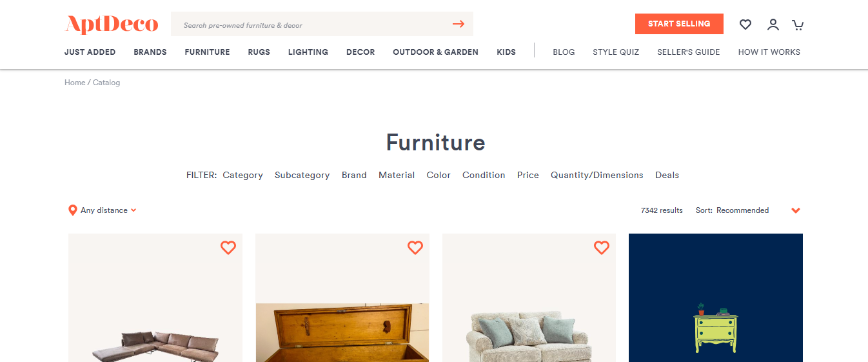Favorite the beige loveseat listing
The image size is (868, 362).
(x=602, y=248)
